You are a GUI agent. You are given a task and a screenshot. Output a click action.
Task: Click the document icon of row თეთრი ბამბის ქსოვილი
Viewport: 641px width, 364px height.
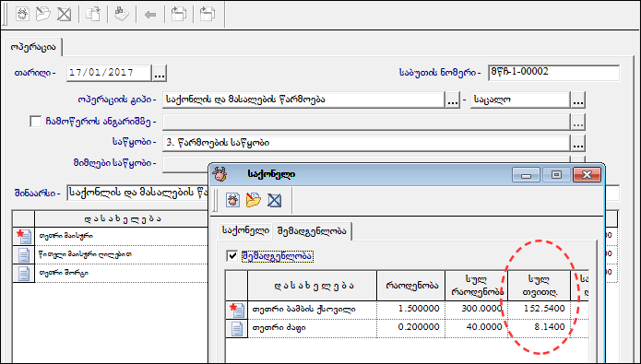237,310
